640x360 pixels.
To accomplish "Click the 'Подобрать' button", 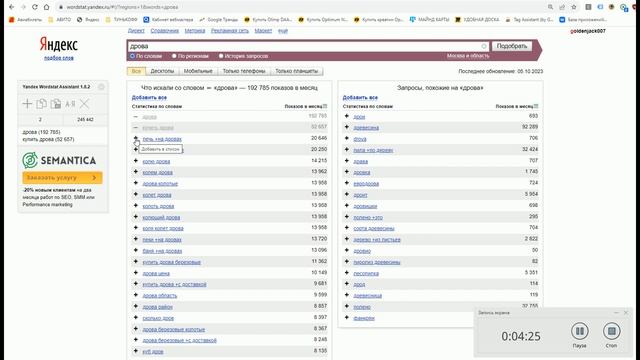I will [512, 46].
